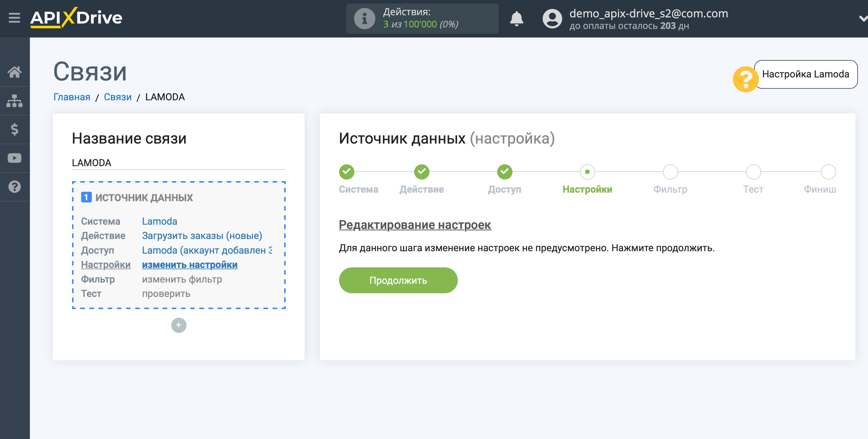The image size is (868, 439).
Task: Click the user avatar icon
Action: coord(552,19)
